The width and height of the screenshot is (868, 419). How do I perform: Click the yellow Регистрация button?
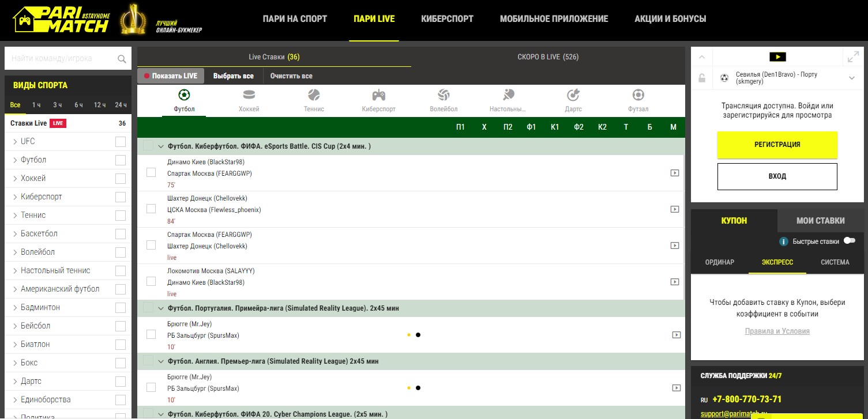pyautogui.click(x=777, y=145)
